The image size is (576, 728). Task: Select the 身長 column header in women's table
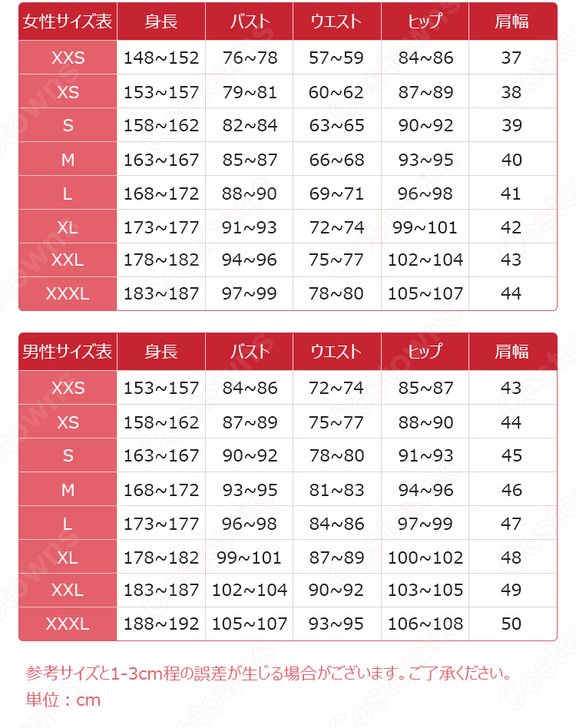click(x=161, y=22)
